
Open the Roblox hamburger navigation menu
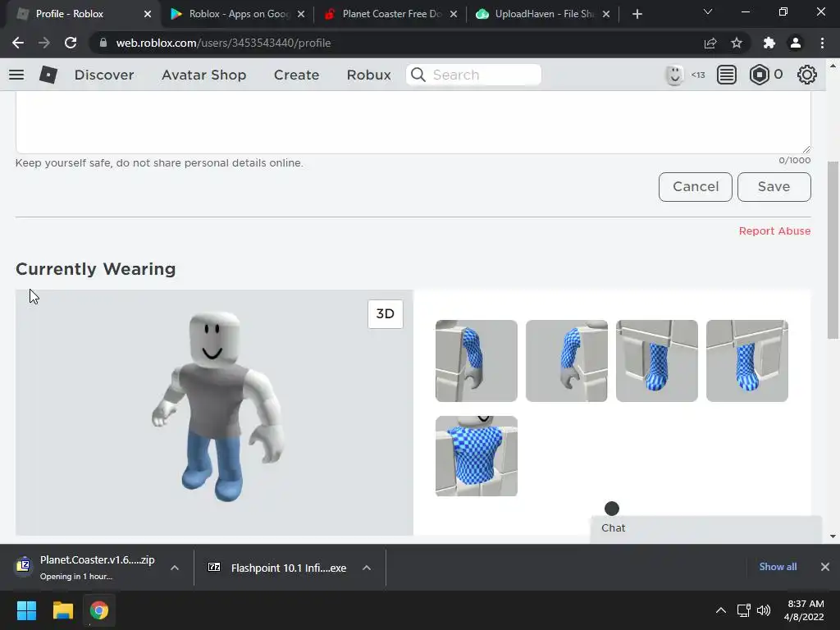(16, 75)
